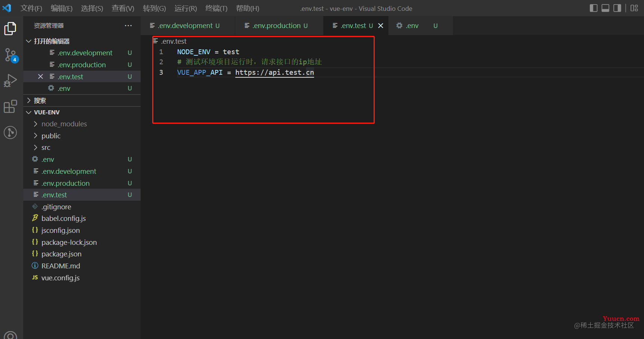Collapse the VUE-ENV project section

[x=29, y=112]
